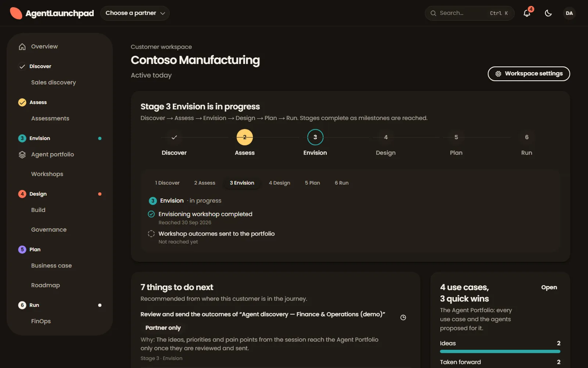Switch to the 6 Run tab

[341, 183]
